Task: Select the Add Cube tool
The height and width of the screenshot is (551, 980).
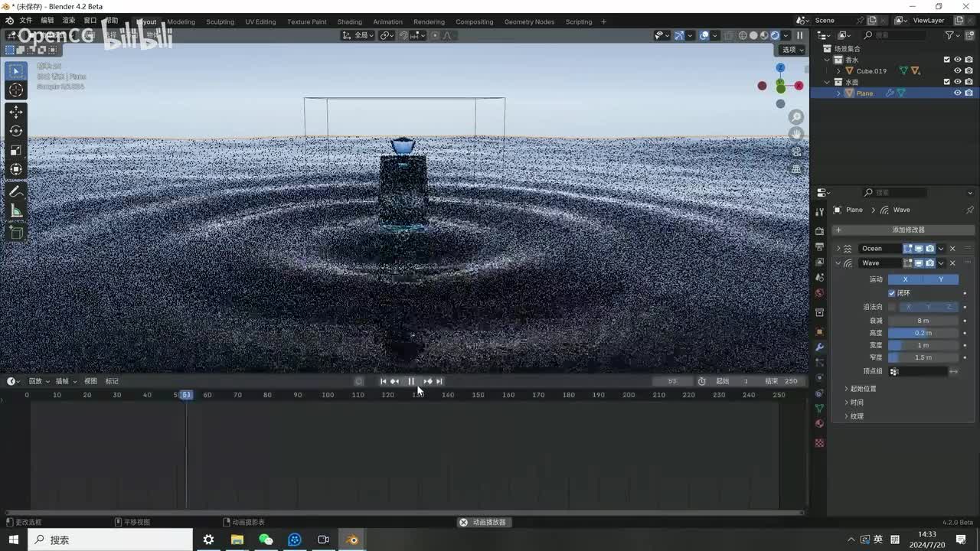Action: (16, 232)
